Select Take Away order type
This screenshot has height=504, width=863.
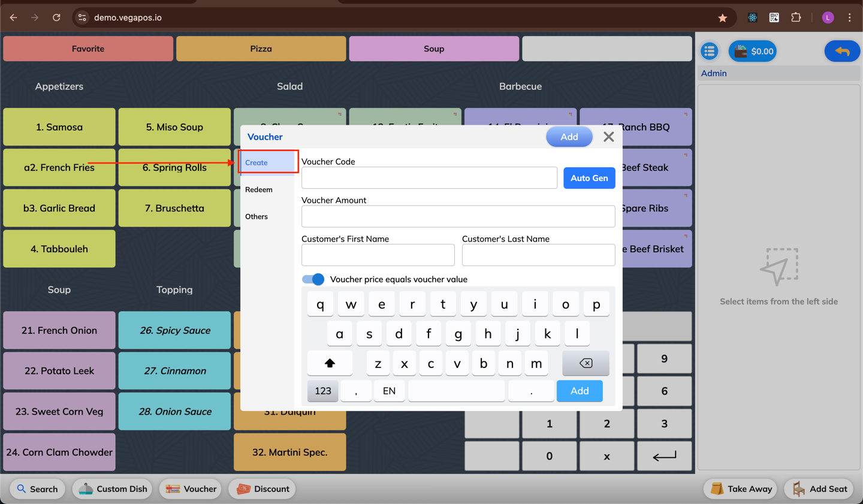[741, 489]
